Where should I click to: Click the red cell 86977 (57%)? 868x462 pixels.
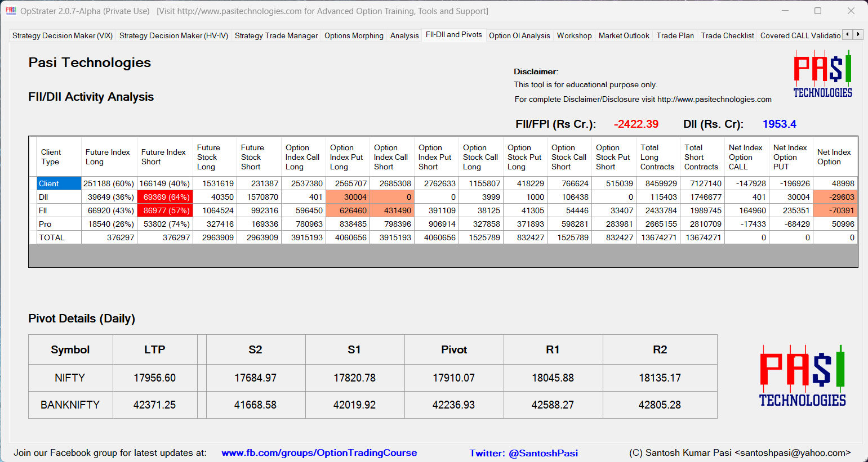165,210
